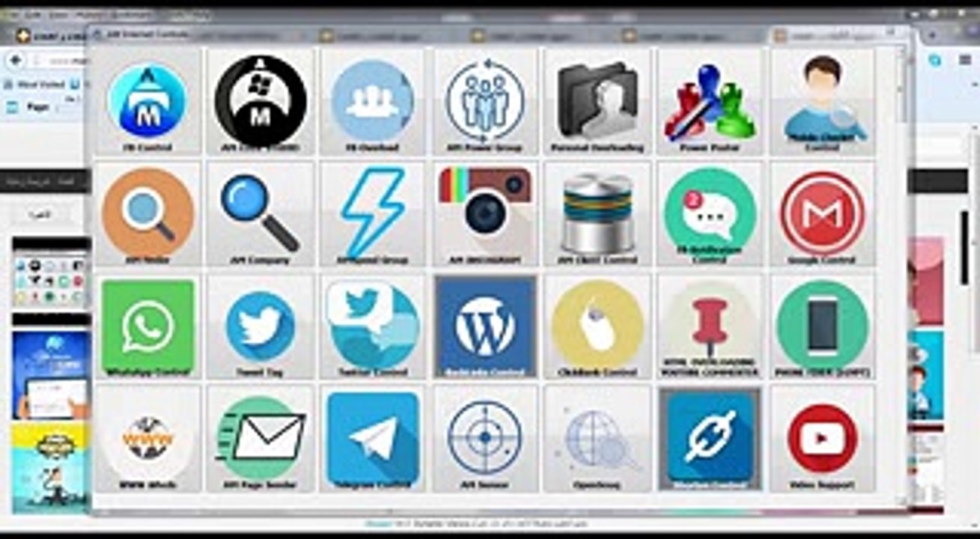Launch the blue chain-link tool
Viewport: 980px width, 539px height.
710,438
